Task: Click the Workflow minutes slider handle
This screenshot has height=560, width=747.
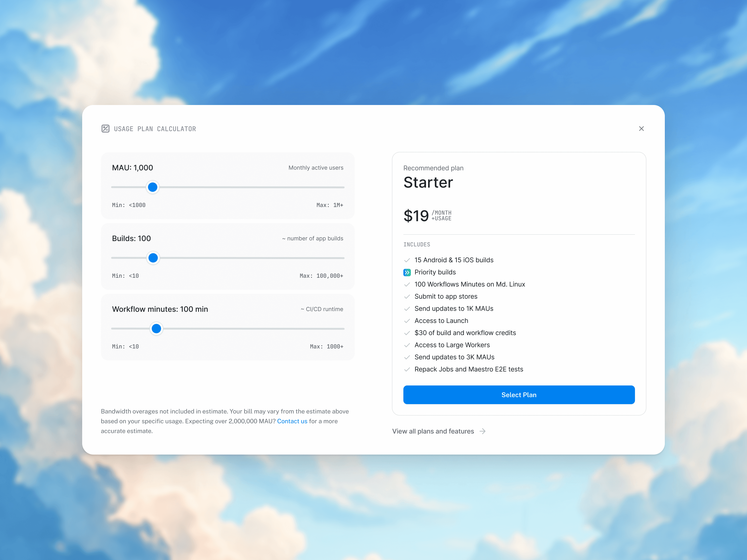Action: (156, 329)
